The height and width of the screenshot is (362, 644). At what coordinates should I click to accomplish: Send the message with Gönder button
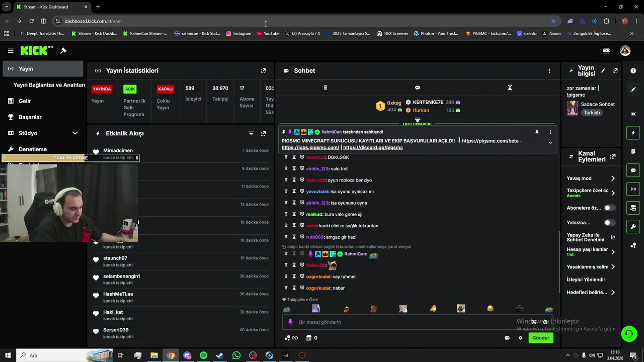point(541,338)
